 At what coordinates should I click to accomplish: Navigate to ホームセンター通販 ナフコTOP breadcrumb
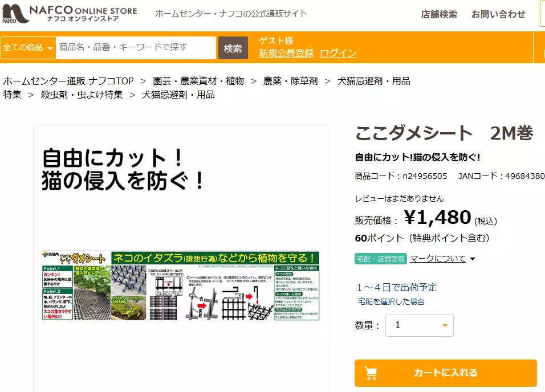point(68,81)
